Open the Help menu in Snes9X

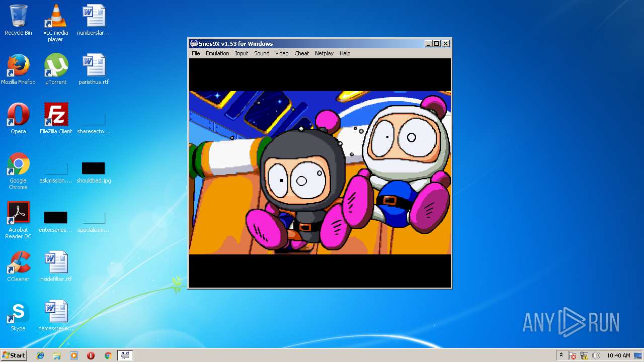pos(345,53)
